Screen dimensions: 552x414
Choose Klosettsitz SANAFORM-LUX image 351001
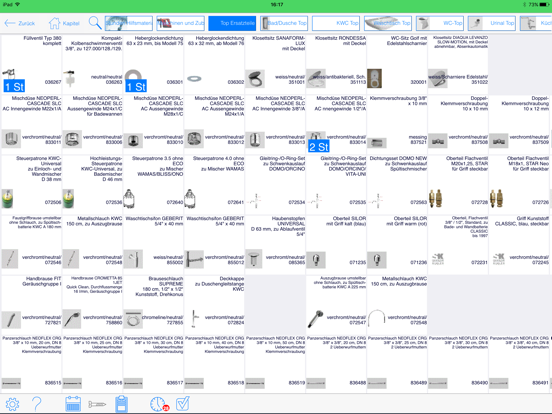pos(255,79)
